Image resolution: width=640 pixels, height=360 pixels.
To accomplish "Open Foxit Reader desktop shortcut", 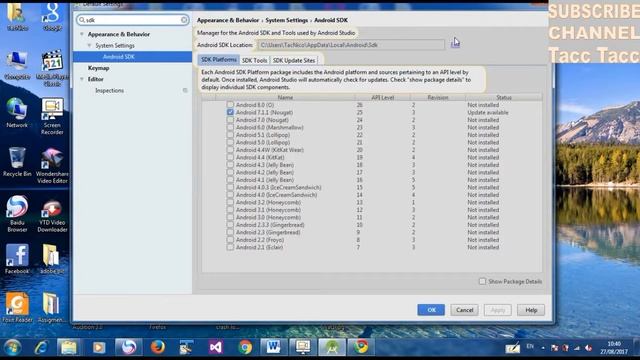I will [17, 307].
